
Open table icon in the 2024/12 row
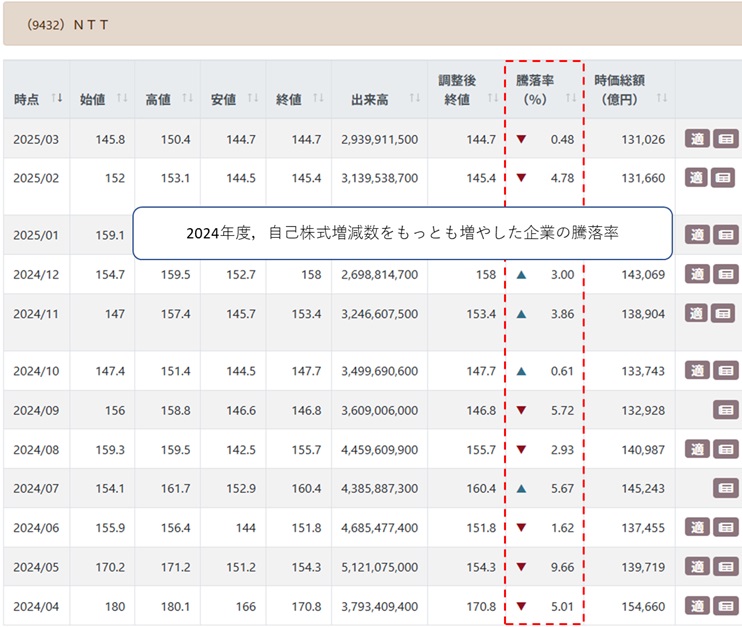(725, 274)
